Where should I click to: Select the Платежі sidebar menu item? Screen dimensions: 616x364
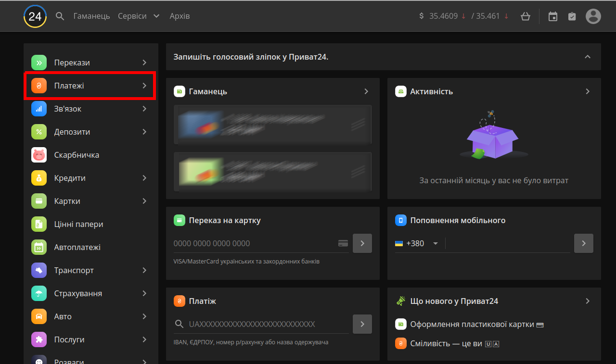90,86
